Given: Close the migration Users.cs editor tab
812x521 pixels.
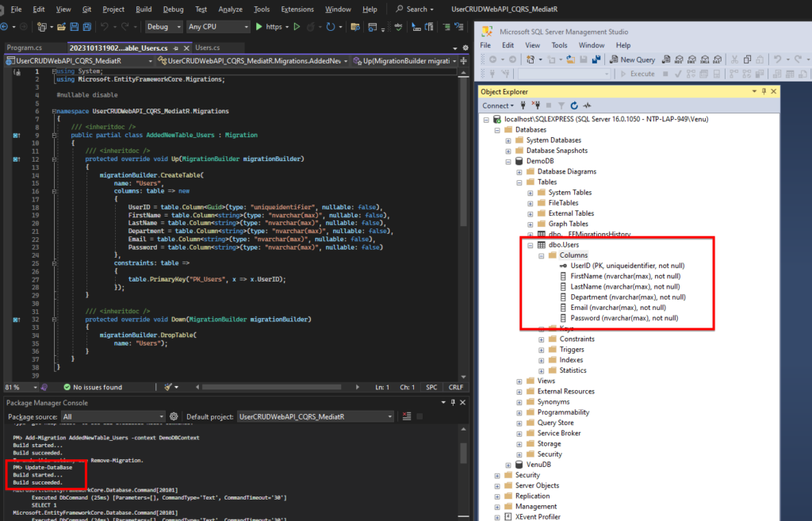Looking at the screenshot, I should click(186, 48).
